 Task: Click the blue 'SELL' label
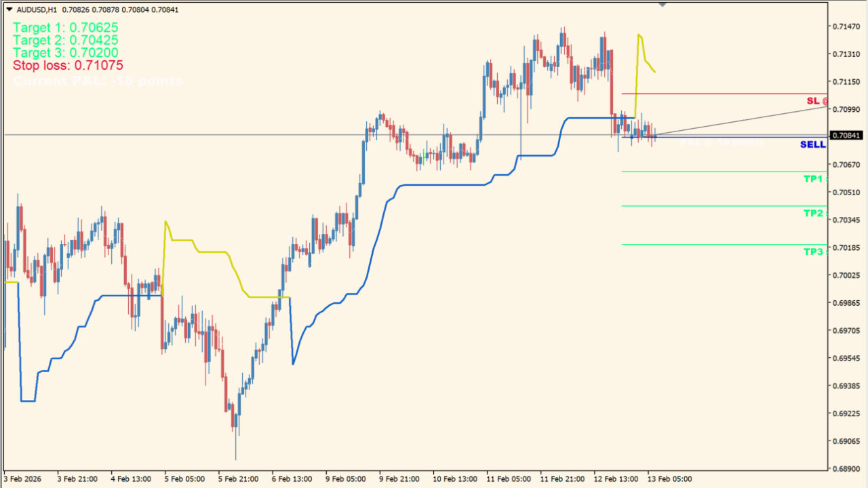coord(812,144)
